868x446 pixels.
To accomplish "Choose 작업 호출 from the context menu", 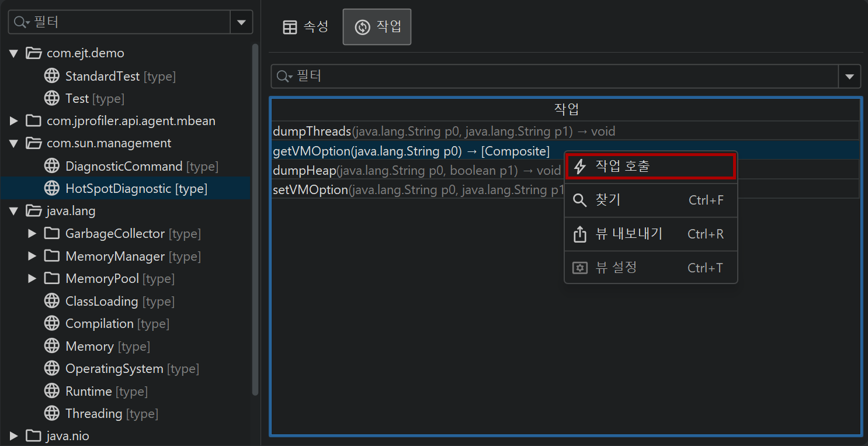I will coord(650,167).
